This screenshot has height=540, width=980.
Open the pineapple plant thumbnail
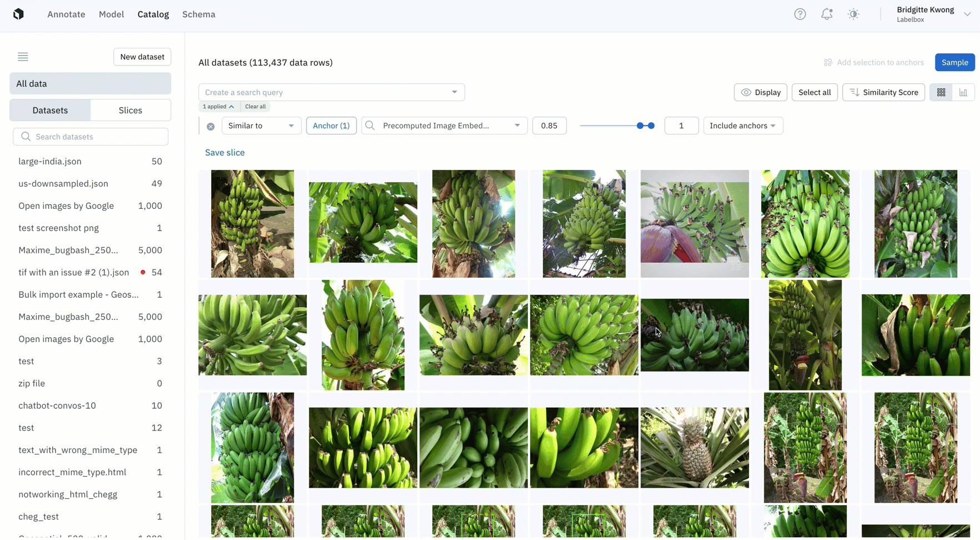click(694, 448)
